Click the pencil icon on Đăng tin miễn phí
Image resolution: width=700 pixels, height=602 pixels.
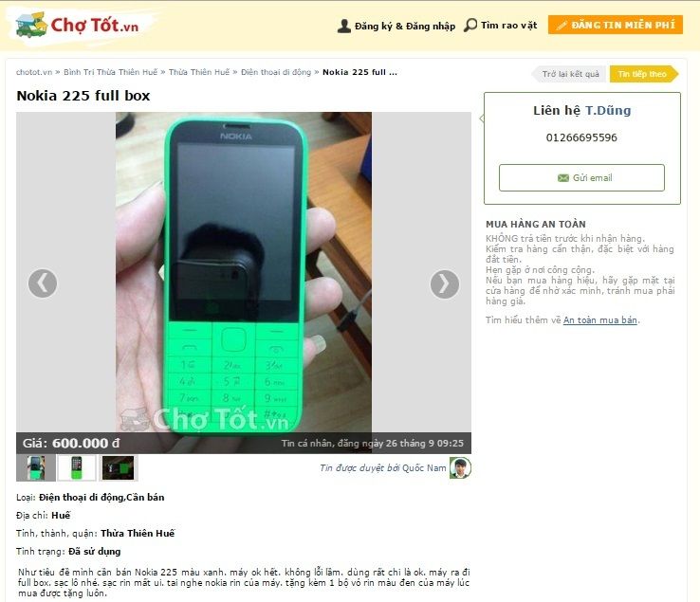click(562, 25)
